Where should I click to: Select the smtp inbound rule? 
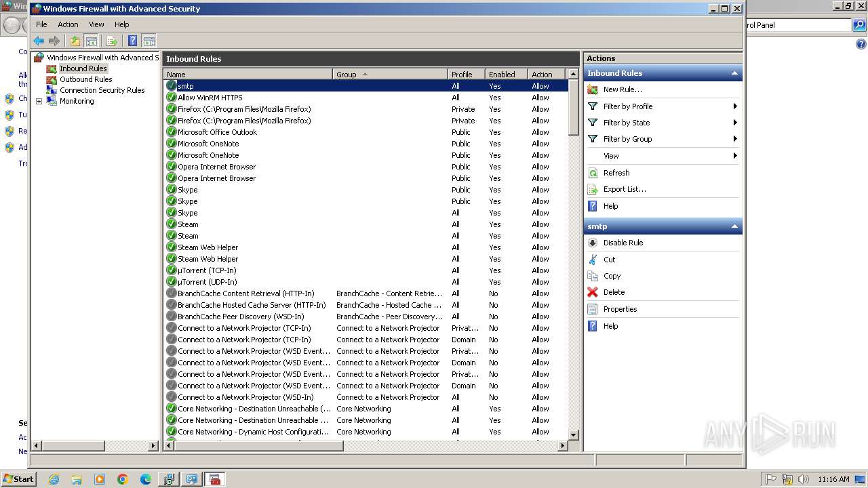(x=366, y=86)
